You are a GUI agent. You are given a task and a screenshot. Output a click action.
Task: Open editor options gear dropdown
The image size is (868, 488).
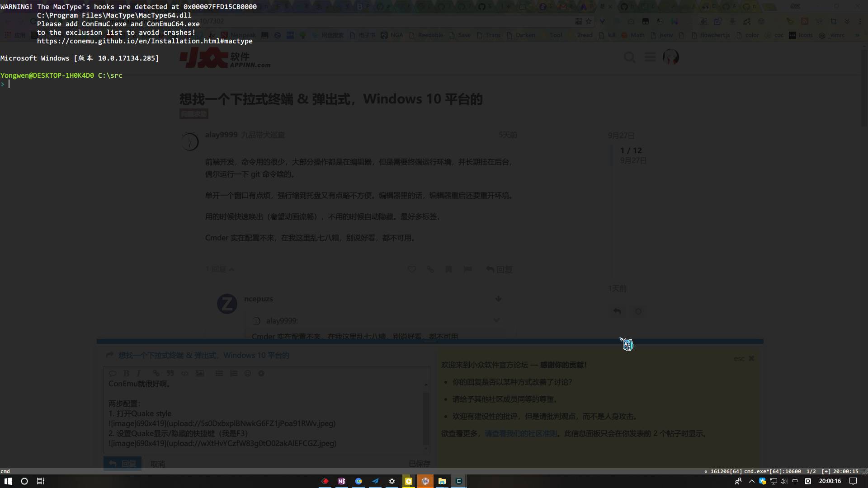pos(261,373)
